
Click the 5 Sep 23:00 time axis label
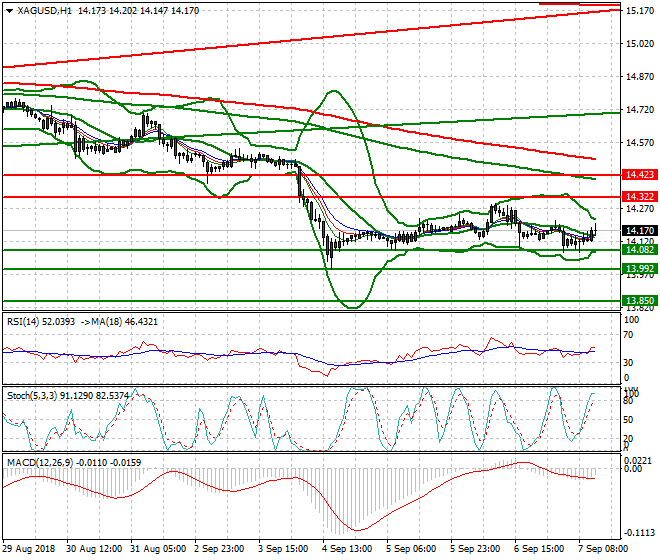(x=474, y=549)
